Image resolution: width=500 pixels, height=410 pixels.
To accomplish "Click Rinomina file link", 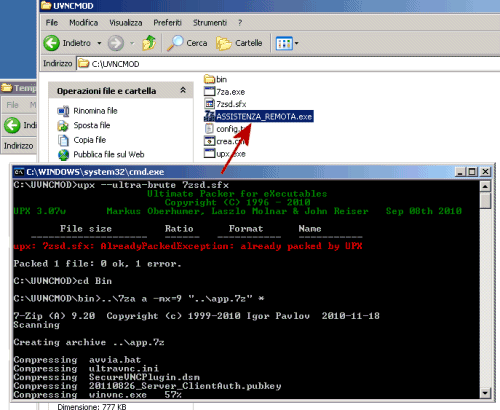I will pos(95,111).
